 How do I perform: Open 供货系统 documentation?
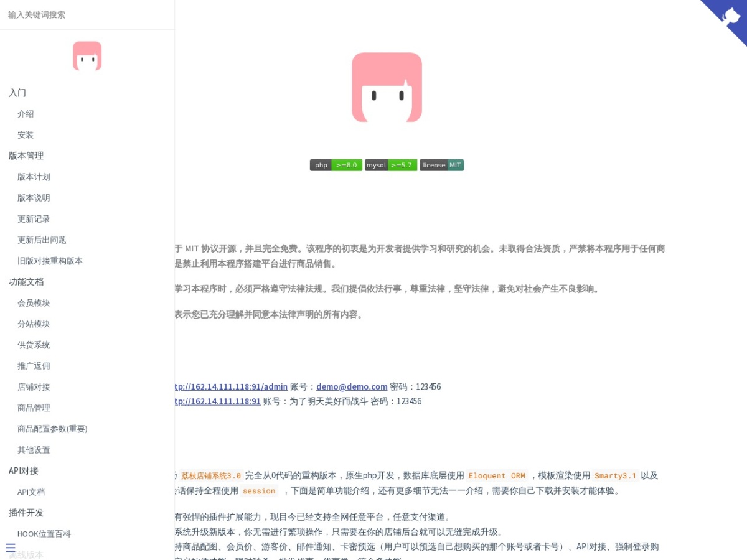coord(34,345)
